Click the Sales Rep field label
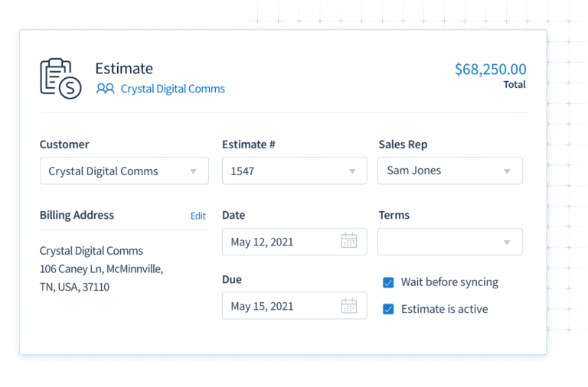 coord(403,145)
